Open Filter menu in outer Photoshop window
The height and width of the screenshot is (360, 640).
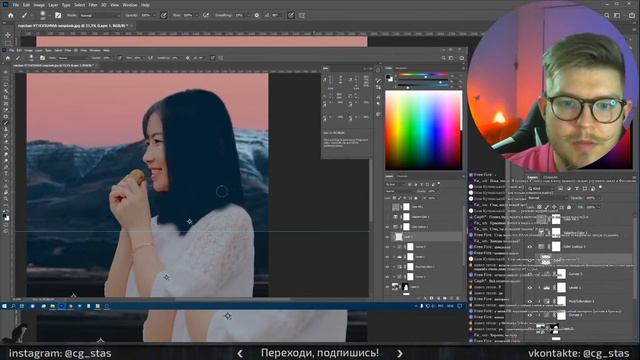[x=93, y=5]
